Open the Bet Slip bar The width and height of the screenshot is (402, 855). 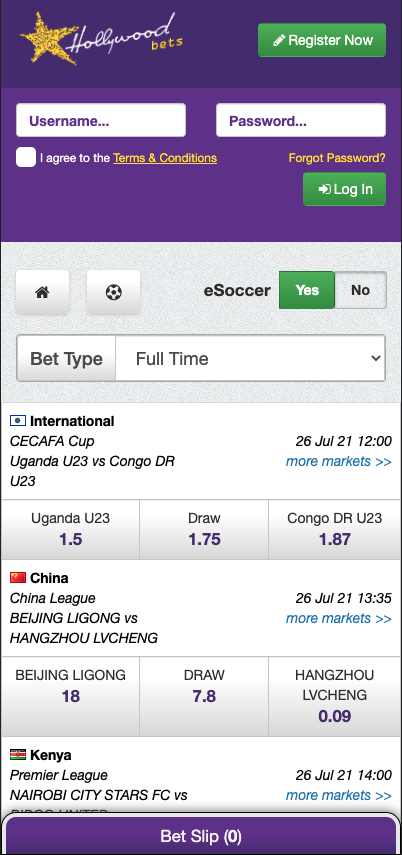click(201, 835)
